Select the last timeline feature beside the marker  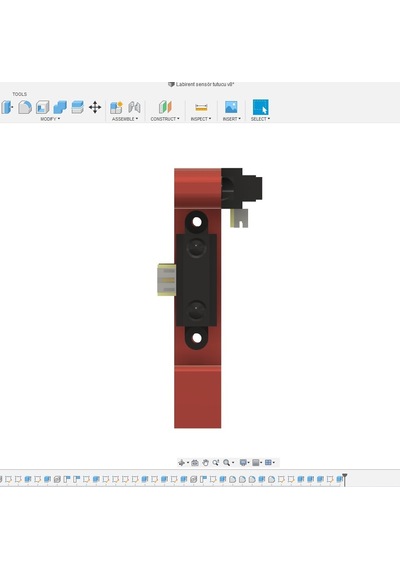(x=339, y=479)
